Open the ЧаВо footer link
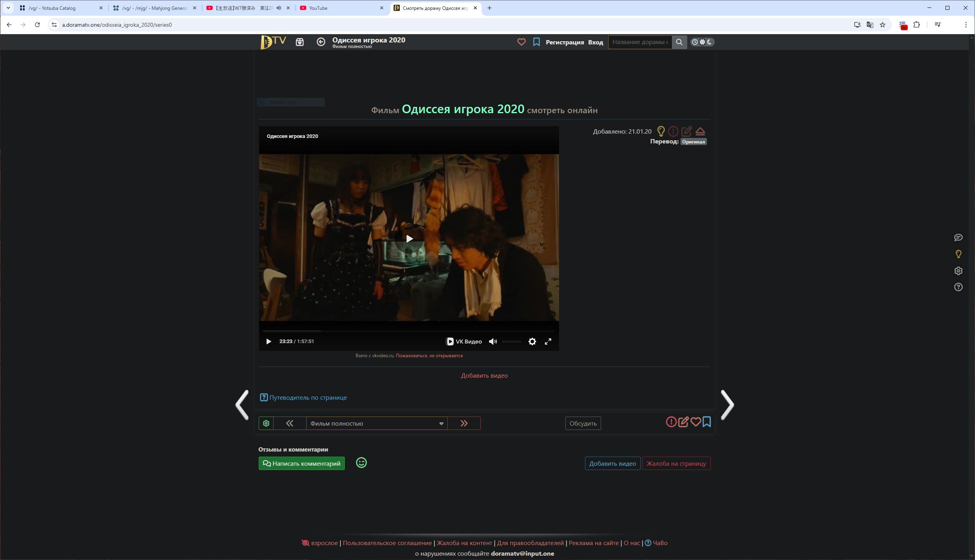Viewport: 975px width, 560px height. [x=656, y=543]
